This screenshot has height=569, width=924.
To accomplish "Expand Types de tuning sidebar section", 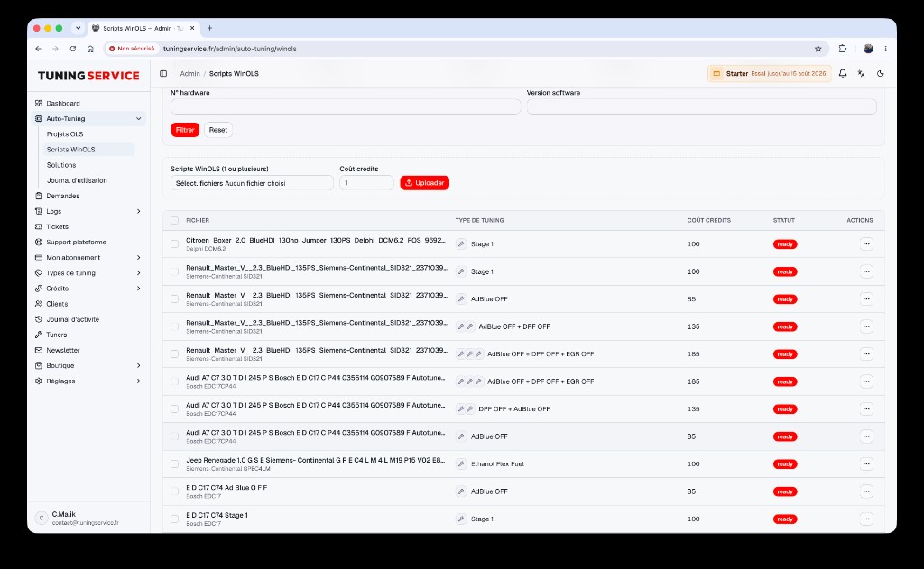I will [138, 272].
